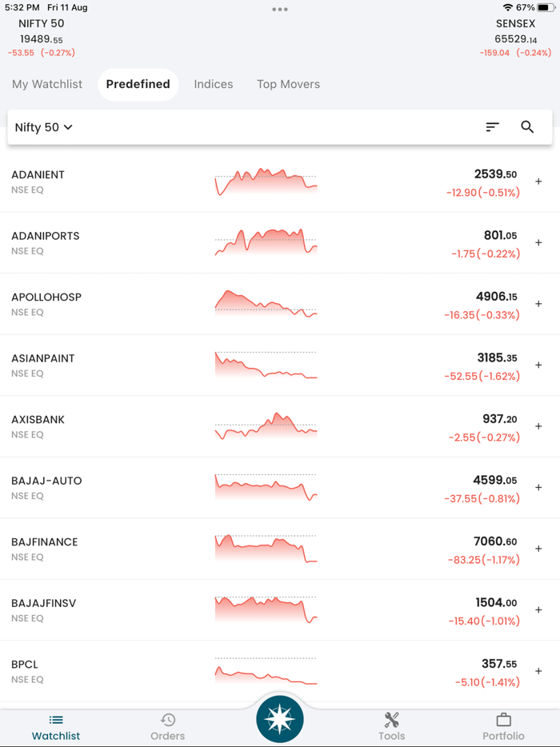The height and width of the screenshot is (747, 560).
Task: Select the ADANIPORTS stock name
Action: point(46,236)
